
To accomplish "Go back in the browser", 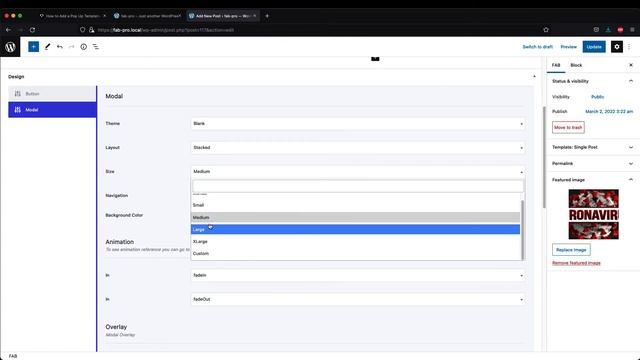I will pyautogui.click(x=8, y=30).
